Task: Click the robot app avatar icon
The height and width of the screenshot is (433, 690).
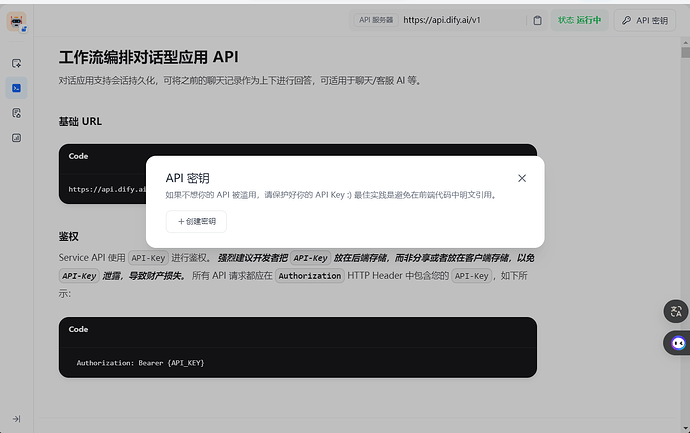Action: pyautogui.click(x=17, y=22)
